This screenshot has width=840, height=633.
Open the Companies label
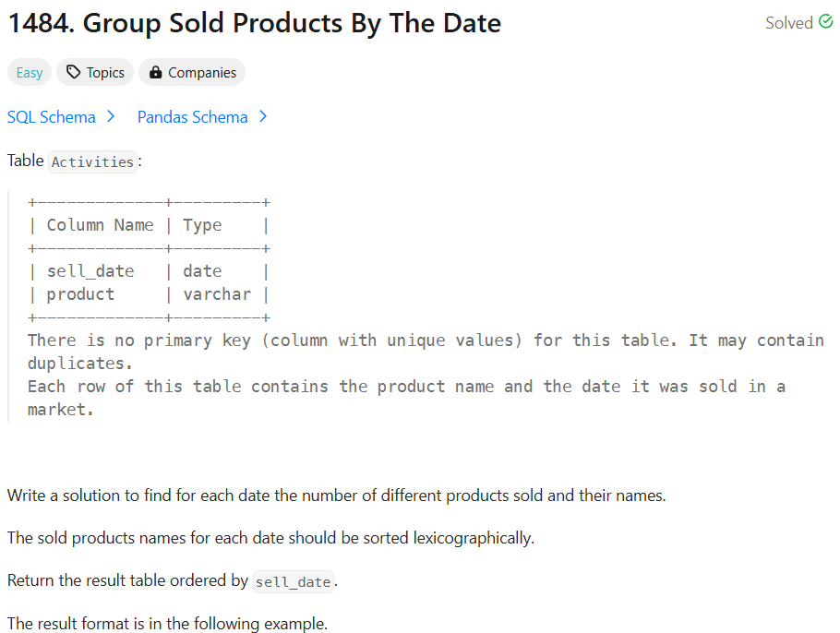tap(202, 72)
